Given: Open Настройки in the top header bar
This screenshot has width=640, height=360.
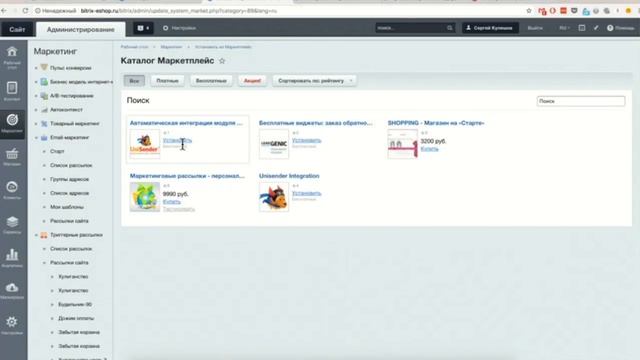Looking at the screenshot, I should 180,28.
